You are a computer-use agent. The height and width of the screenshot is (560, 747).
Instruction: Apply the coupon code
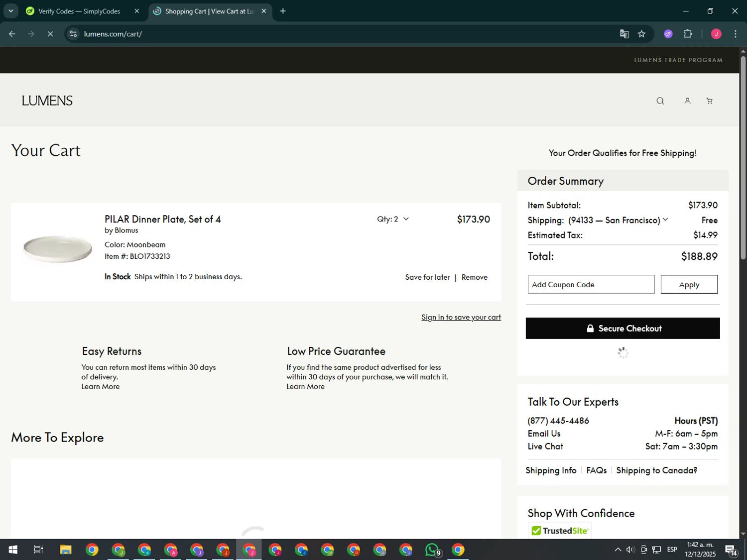(x=689, y=285)
